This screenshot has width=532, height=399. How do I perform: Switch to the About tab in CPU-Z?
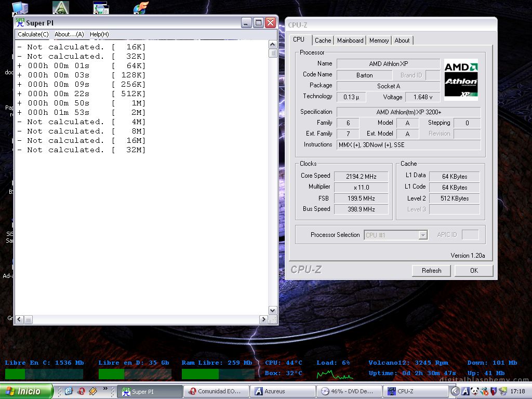pyautogui.click(x=402, y=41)
